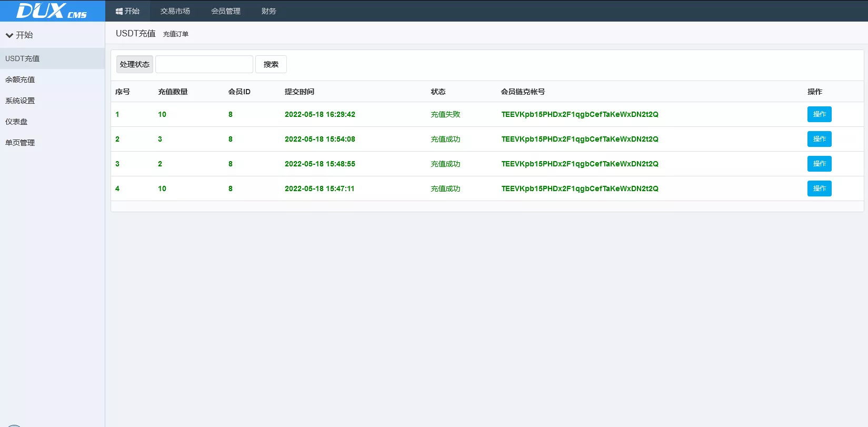Open the 财务 top menu
Screen dimensions: 868x427
tap(268, 11)
